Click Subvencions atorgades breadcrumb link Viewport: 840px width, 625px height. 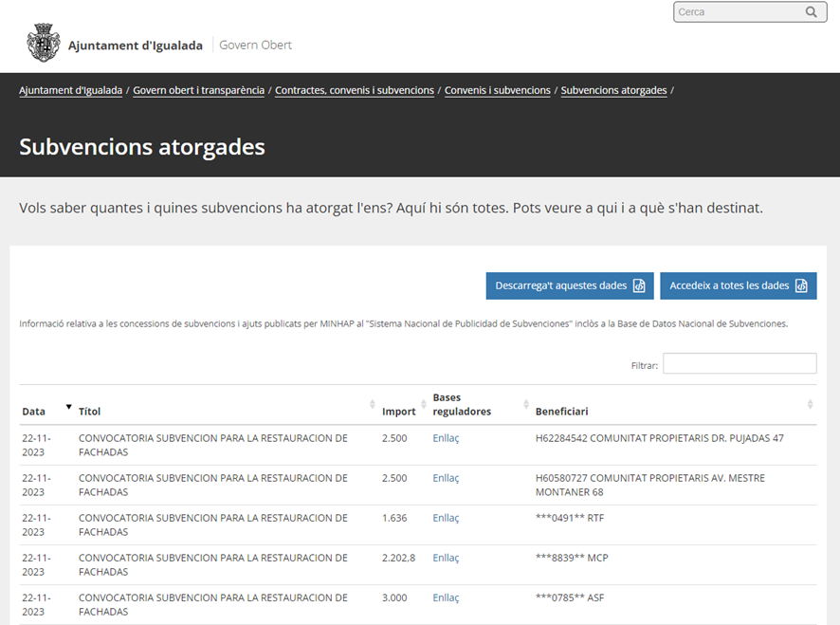pos(613,90)
